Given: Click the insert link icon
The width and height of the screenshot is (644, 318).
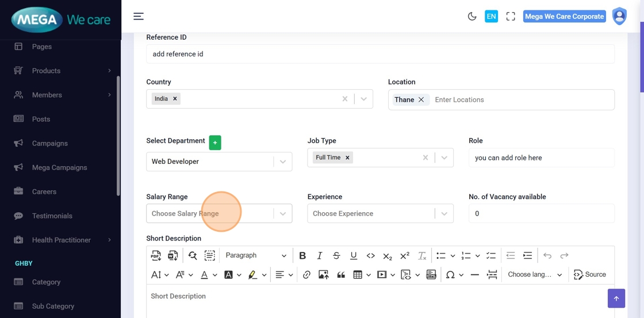Looking at the screenshot, I should pos(306,275).
